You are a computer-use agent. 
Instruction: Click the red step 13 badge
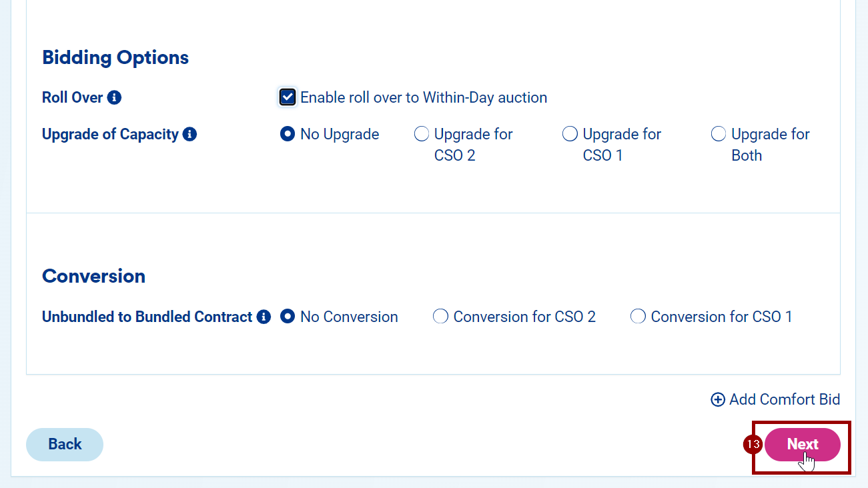(753, 445)
